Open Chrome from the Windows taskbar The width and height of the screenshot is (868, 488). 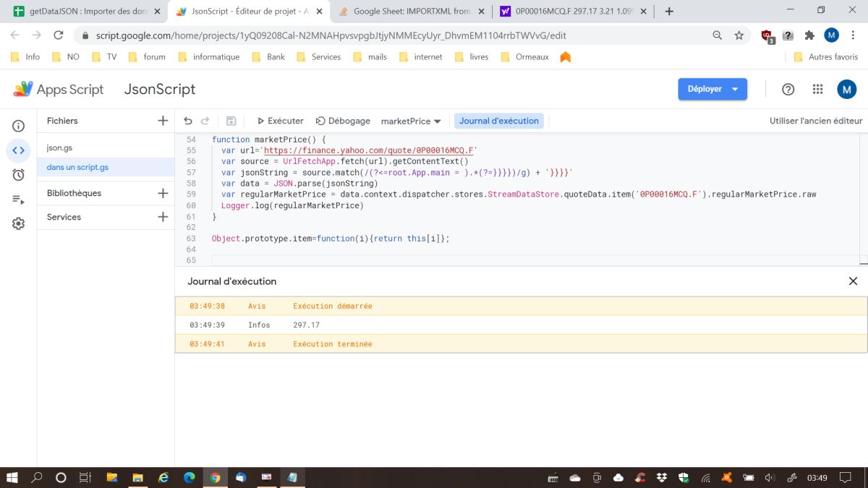[215, 477]
